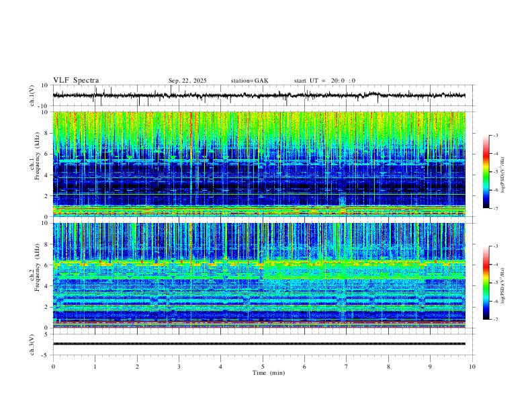This screenshot has width=532, height=411.
Task: Click the '-7' value on ch.2 colorbar
Action: pos(495,319)
